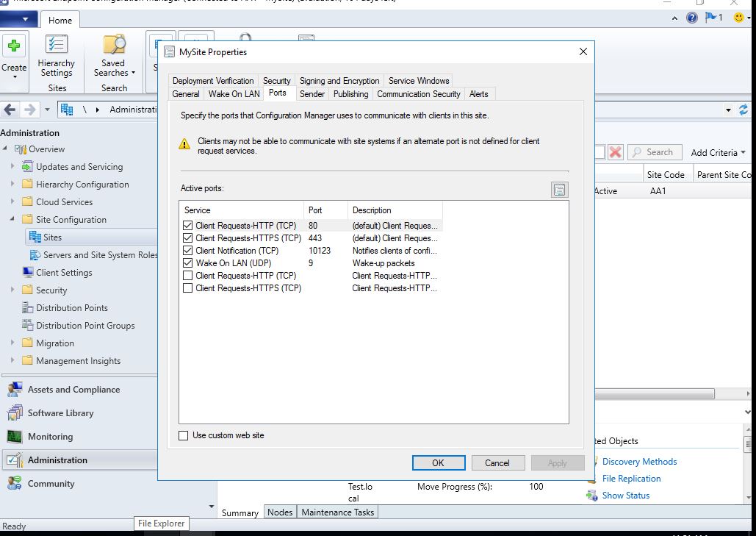756x536 pixels.
Task: Open the Service Windows tab
Action: [419, 81]
